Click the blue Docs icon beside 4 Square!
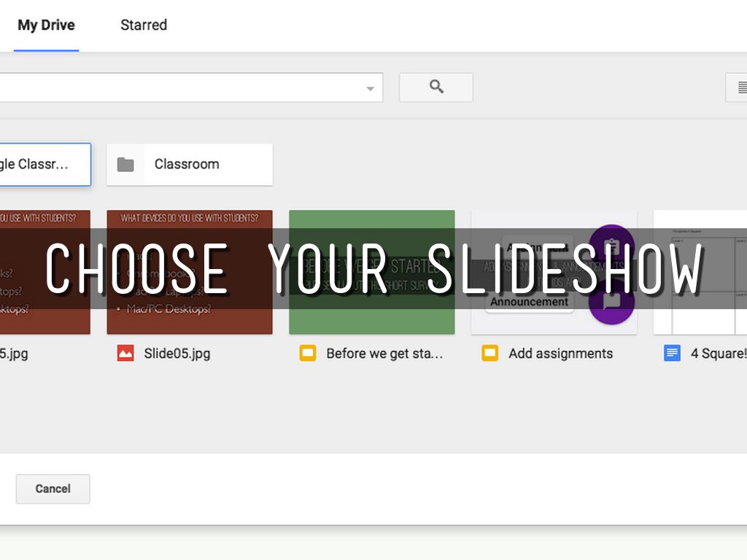 pyautogui.click(x=672, y=354)
